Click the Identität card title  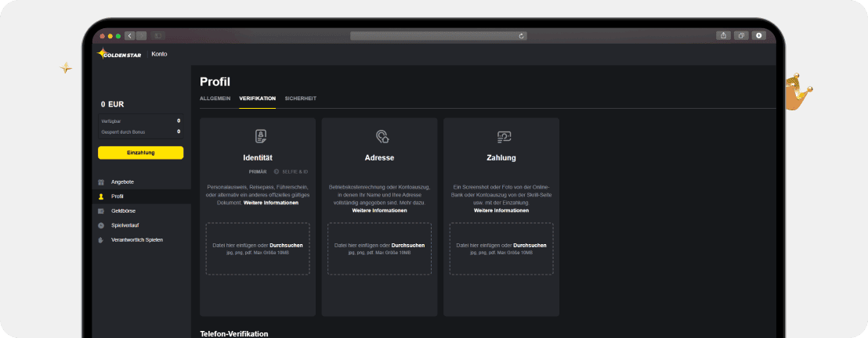[258, 158]
